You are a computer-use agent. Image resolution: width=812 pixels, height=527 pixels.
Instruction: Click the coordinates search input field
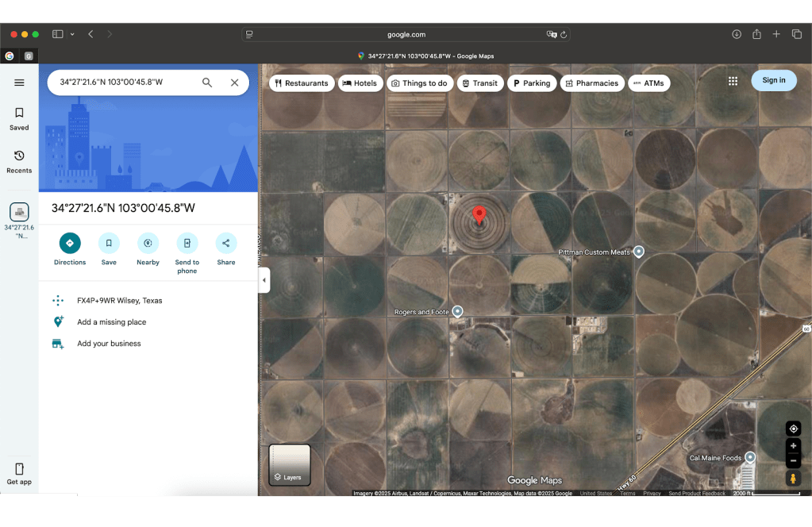(123, 83)
